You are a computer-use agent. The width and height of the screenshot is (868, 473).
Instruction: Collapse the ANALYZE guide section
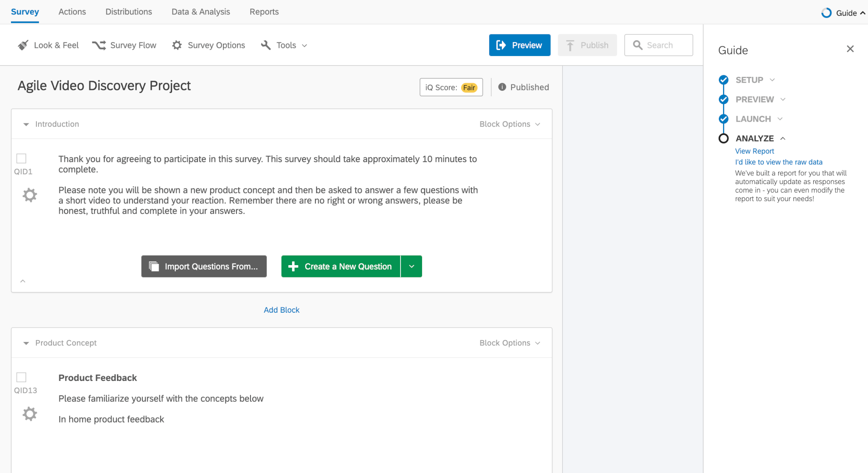click(783, 138)
